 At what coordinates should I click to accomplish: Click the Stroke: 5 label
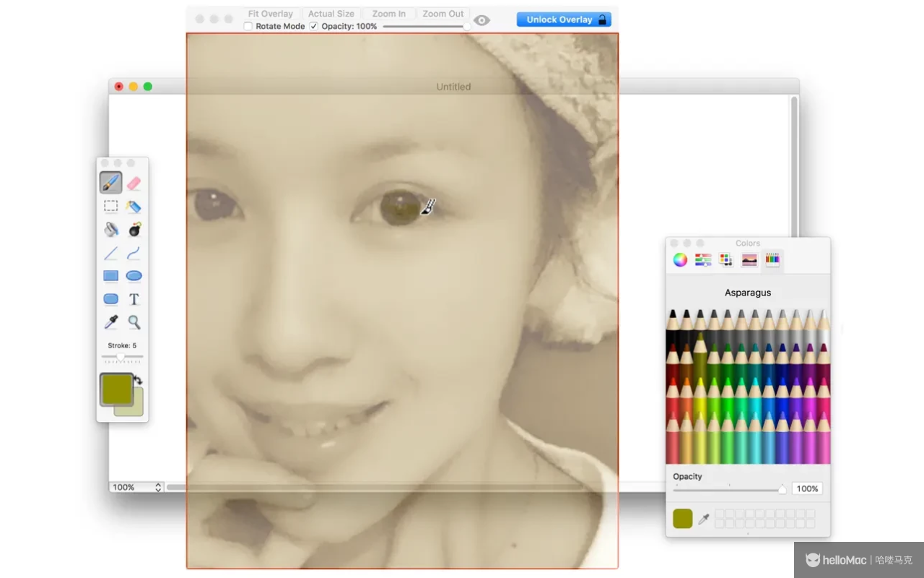coord(122,345)
